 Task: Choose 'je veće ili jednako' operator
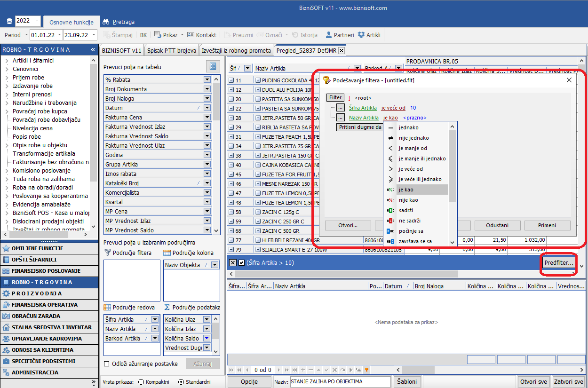tap(390, 179)
